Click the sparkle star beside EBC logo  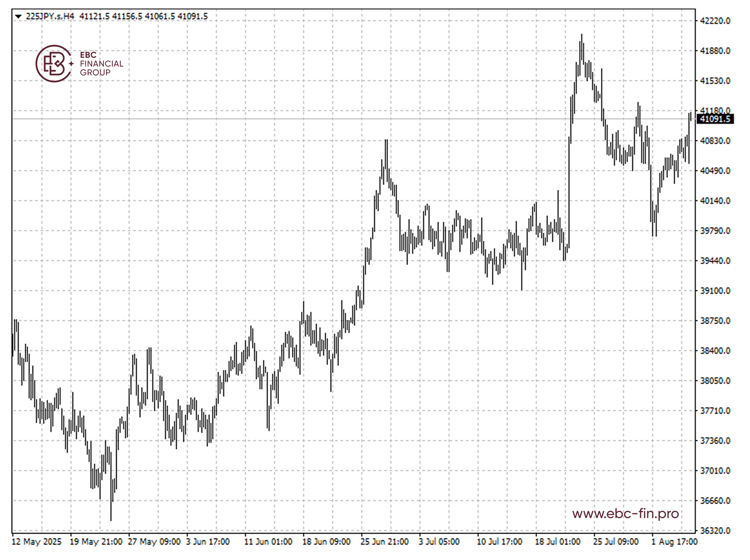coord(71,64)
